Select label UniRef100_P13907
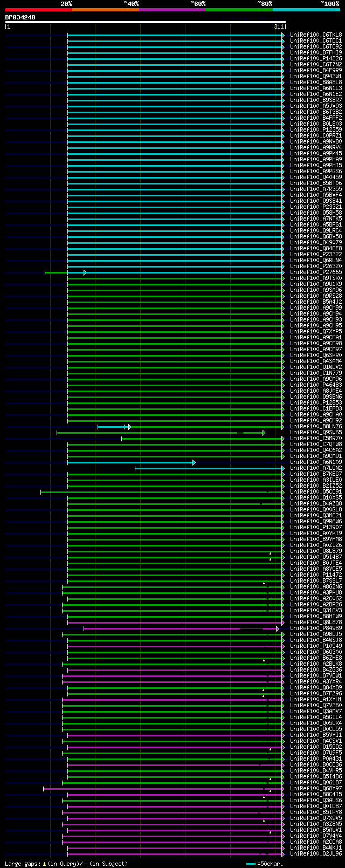345x868 pixels. pos(316,527)
